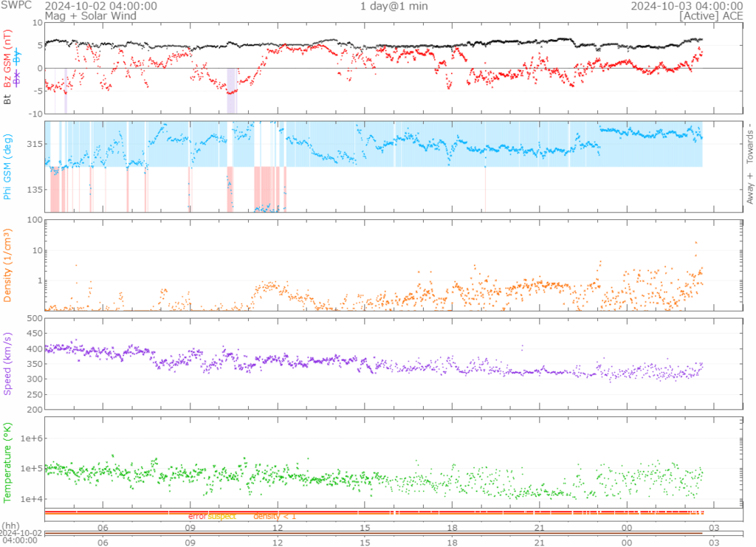Click the yellow 'suspect' flag legend text
756x547 pixels.
click(x=221, y=516)
